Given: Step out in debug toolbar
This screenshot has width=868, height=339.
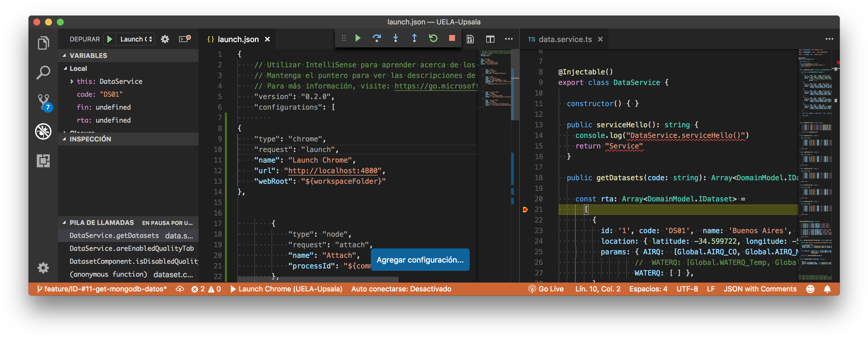Looking at the screenshot, I should pyautogui.click(x=414, y=38).
